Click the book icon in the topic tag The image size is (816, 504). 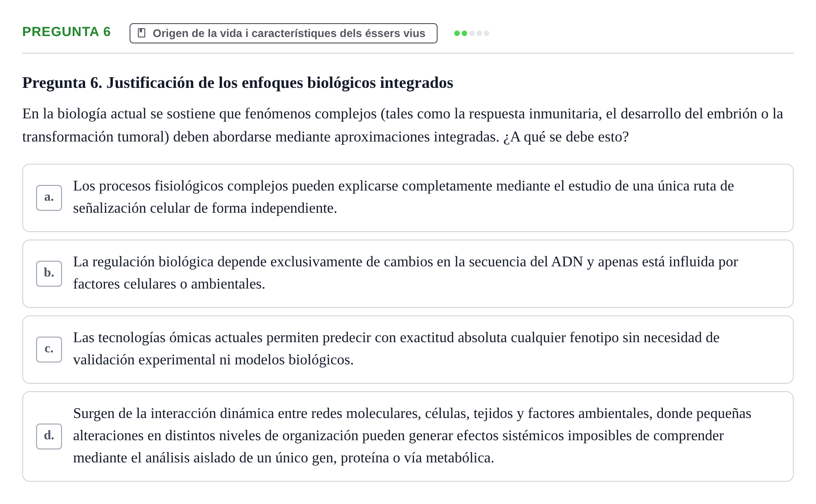point(142,33)
